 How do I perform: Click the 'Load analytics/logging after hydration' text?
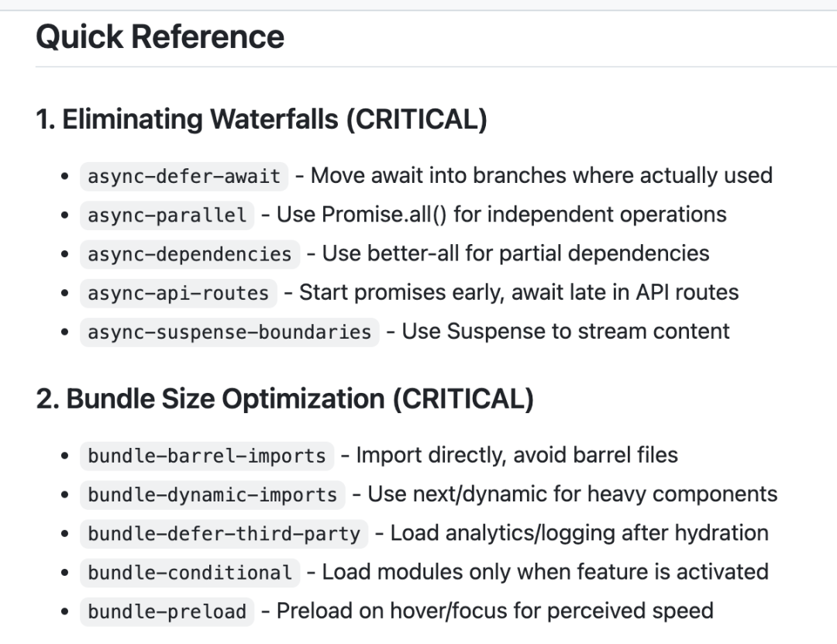pyautogui.click(x=579, y=532)
